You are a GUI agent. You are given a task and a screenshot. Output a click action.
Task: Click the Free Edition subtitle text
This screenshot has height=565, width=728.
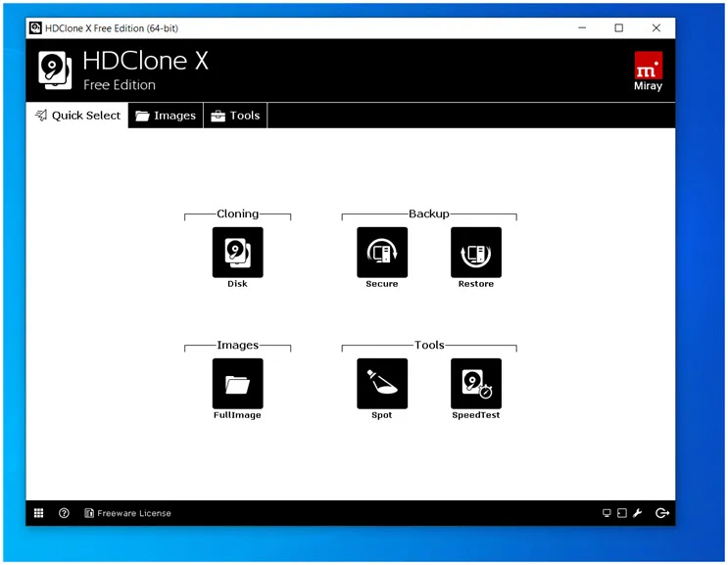click(120, 85)
